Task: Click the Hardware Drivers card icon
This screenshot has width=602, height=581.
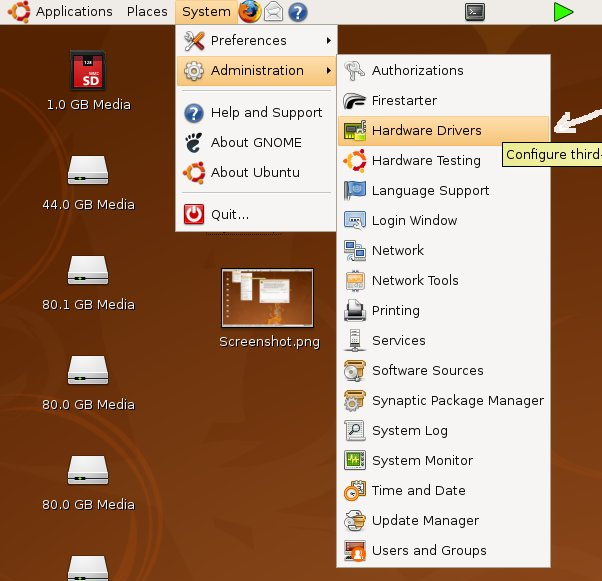Action: pyautogui.click(x=354, y=131)
